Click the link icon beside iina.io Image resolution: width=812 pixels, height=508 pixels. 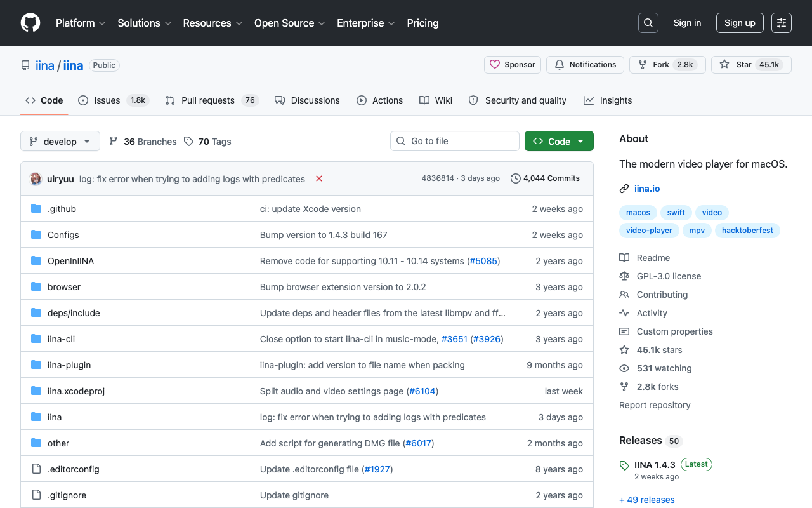point(624,189)
